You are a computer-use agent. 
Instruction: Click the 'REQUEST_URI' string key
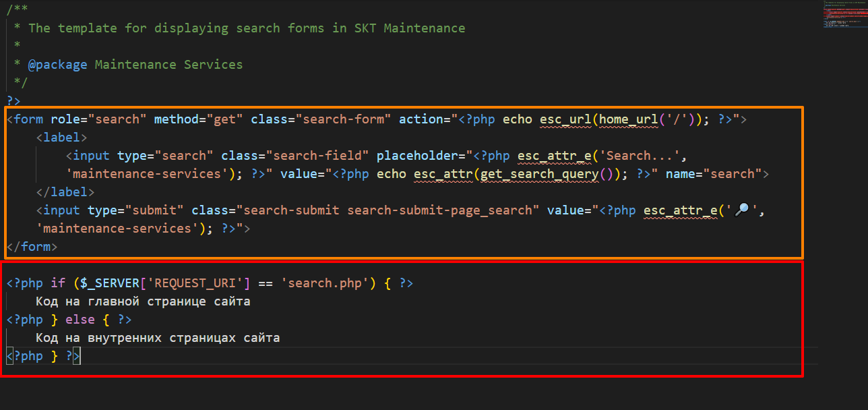pyautogui.click(x=195, y=283)
